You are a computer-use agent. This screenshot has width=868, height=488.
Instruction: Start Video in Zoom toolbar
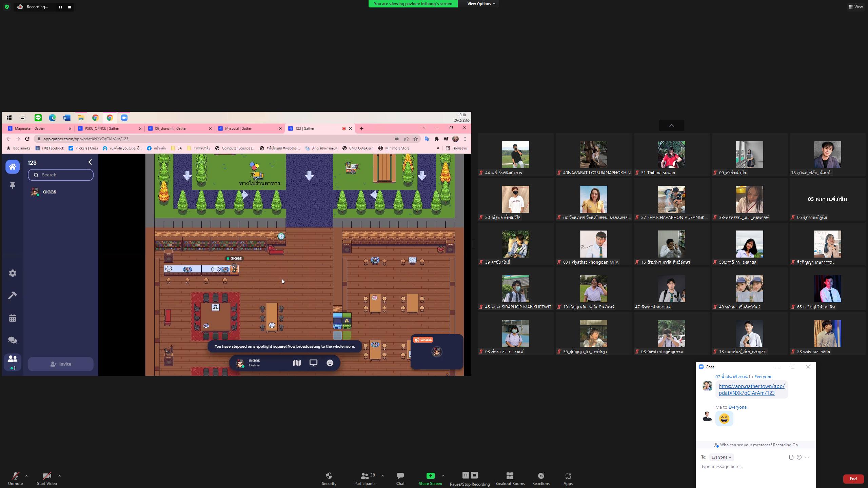click(47, 479)
